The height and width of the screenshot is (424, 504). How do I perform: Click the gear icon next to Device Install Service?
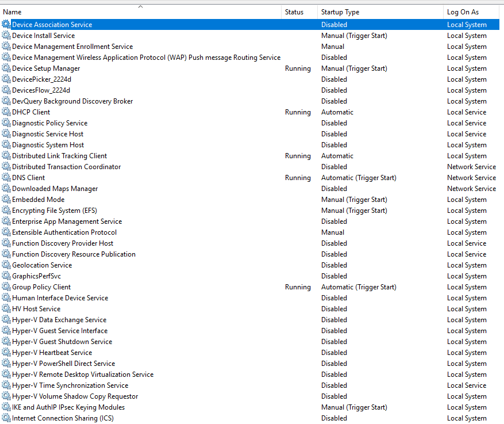(6, 36)
